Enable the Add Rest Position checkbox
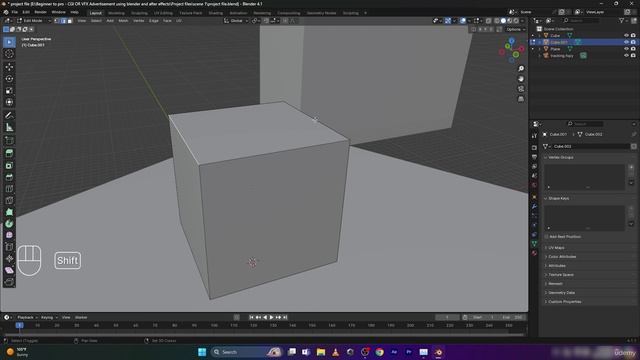 coord(547,237)
